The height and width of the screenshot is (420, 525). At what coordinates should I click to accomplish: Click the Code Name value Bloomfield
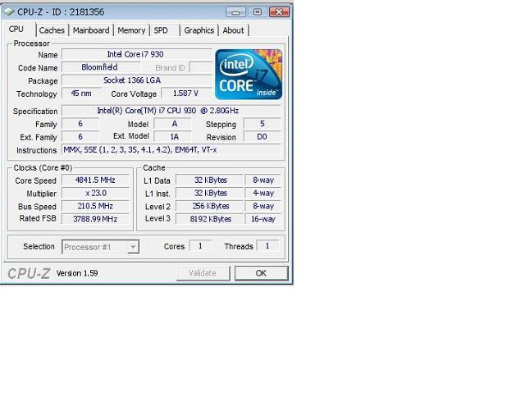(x=100, y=67)
